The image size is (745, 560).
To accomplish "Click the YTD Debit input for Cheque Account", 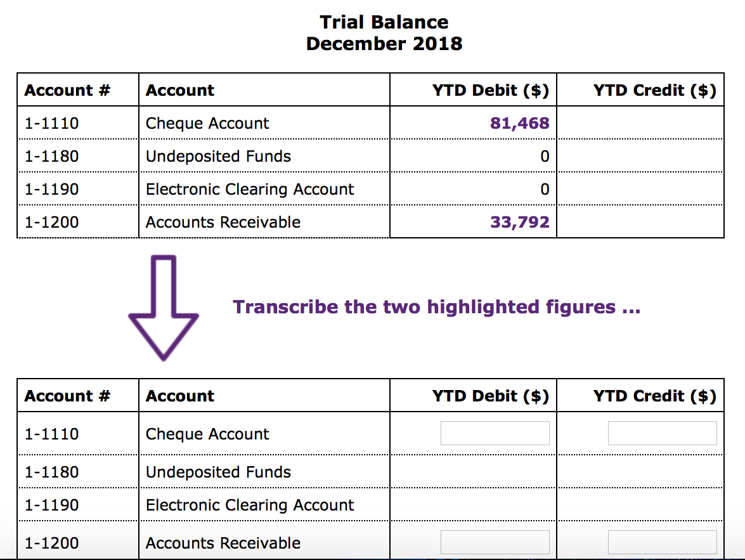I will tap(494, 433).
